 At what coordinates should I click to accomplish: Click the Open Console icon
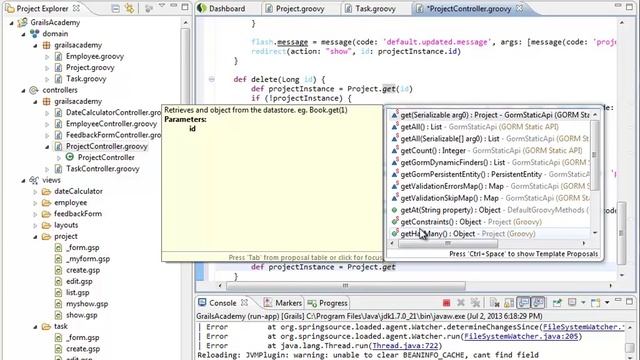coord(596,303)
